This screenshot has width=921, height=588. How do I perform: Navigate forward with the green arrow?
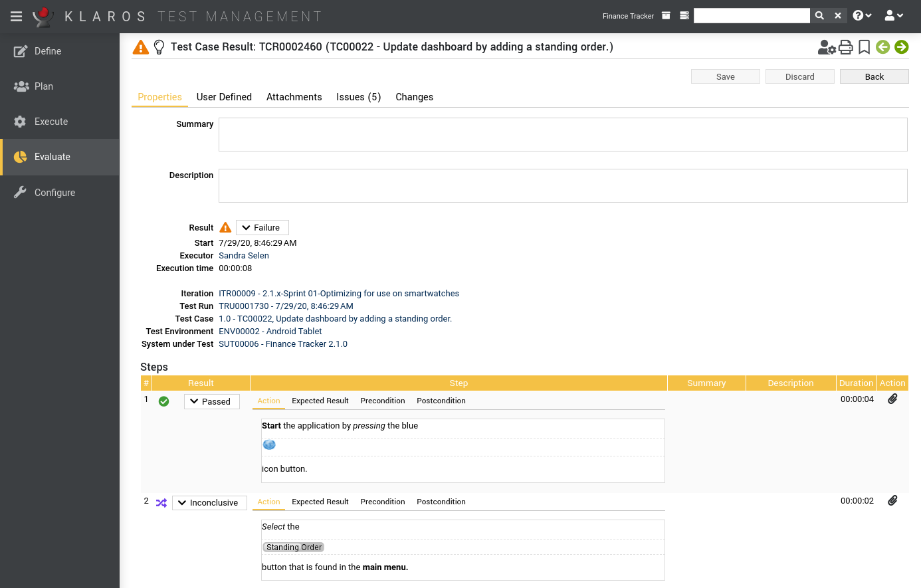(x=901, y=47)
